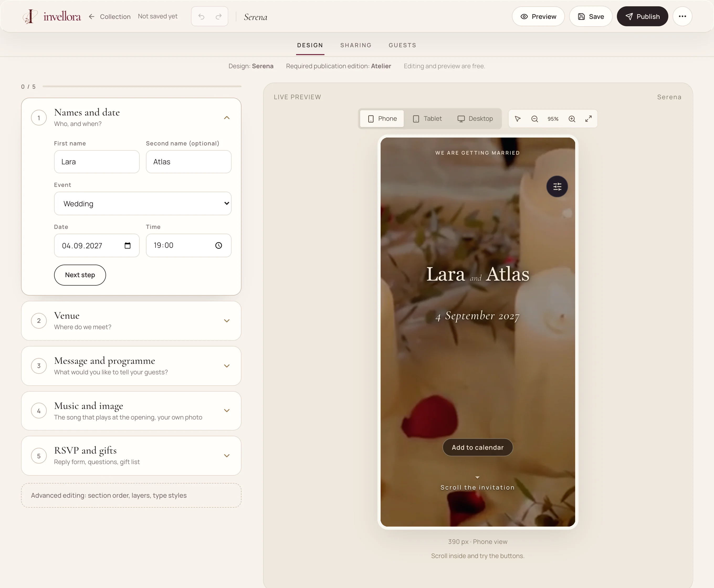Click the 0 / 5 progress bar
Screen dimensions: 714x588
(142, 86)
